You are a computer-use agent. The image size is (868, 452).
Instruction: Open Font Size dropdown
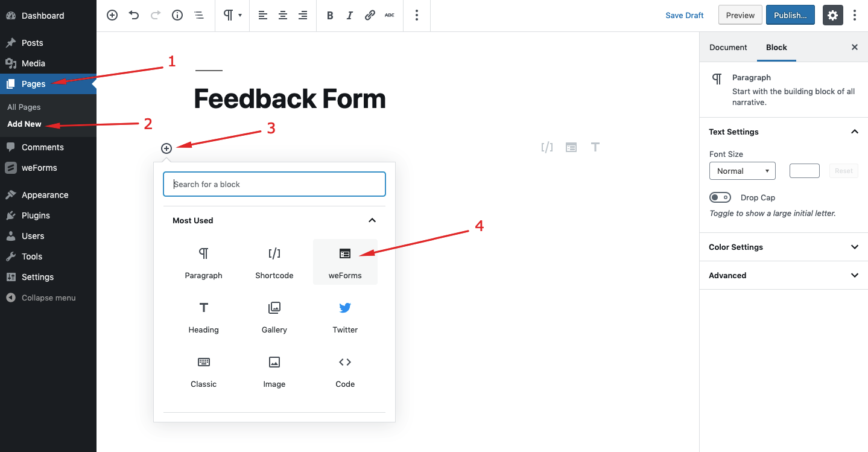tap(743, 171)
